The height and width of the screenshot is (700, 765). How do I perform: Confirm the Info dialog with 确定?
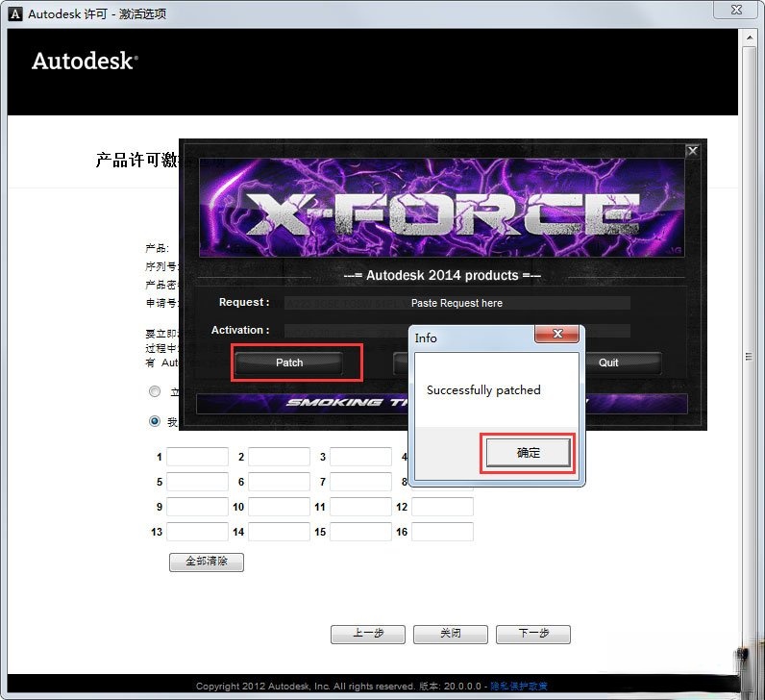click(528, 453)
